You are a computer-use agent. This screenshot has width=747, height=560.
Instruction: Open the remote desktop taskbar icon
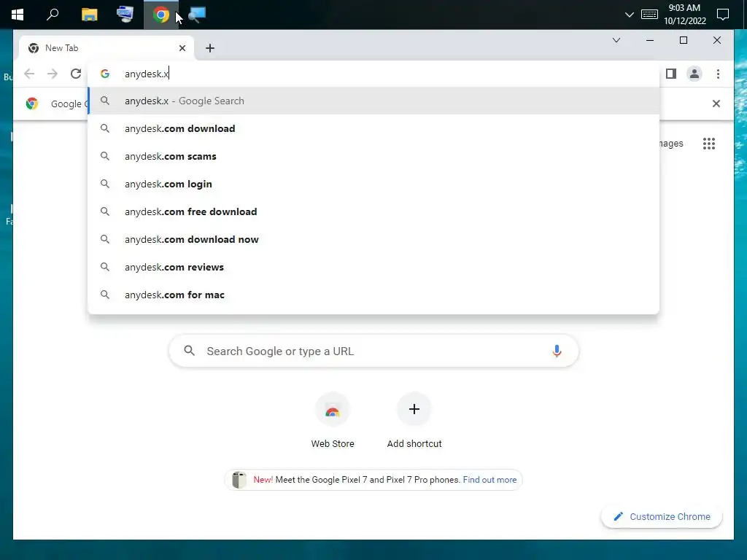197,15
